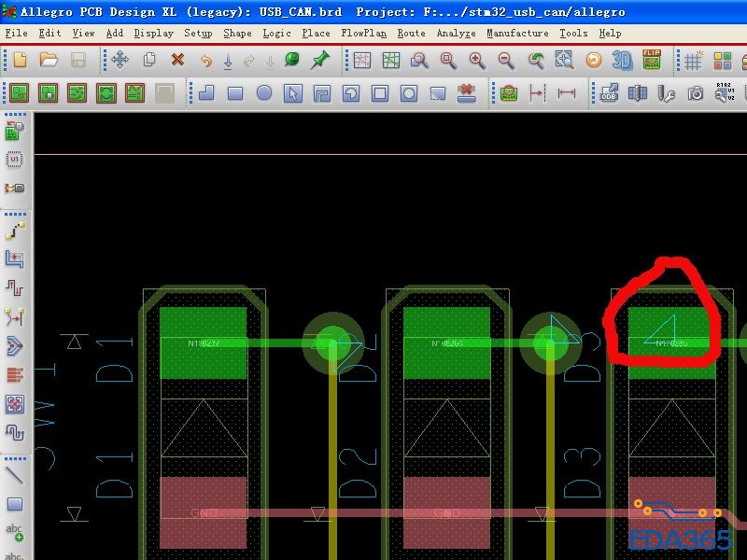Click the New file icon
This screenshot has height=560, width=747.
tap(20, 60)
